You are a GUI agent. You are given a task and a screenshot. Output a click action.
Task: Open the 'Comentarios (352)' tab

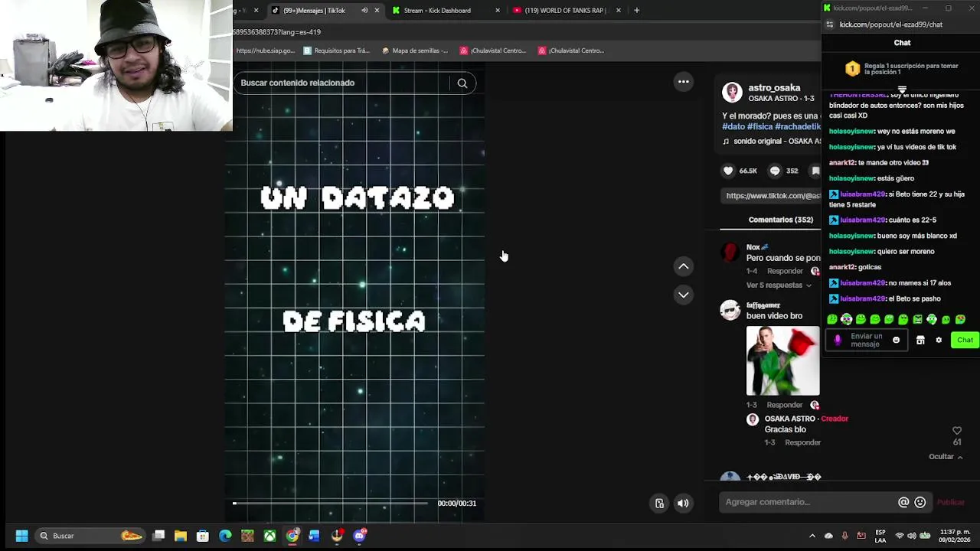pyautogui.click(x=781, y=220)
